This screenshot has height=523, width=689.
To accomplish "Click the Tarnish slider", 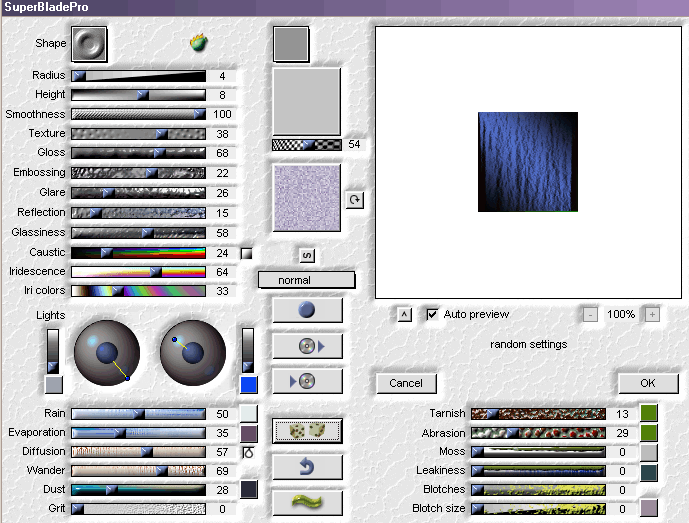I will (x=538, y=414).
